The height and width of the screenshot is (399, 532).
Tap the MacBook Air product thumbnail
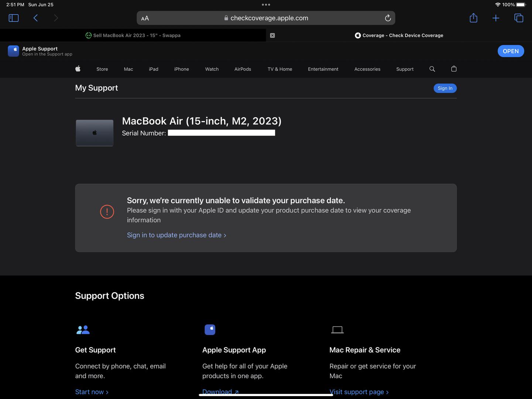(95, 133)
